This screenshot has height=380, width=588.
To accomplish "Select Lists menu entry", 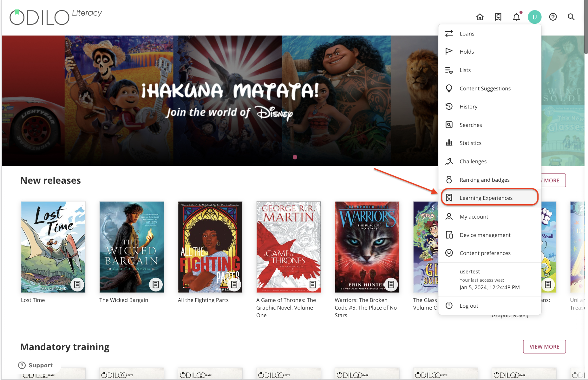I will coord(490,70).
